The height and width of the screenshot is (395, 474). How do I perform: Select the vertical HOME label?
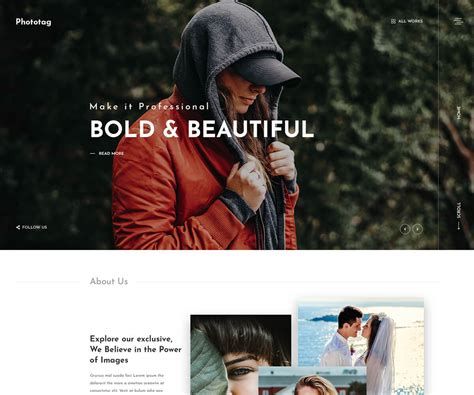point(459,113)
